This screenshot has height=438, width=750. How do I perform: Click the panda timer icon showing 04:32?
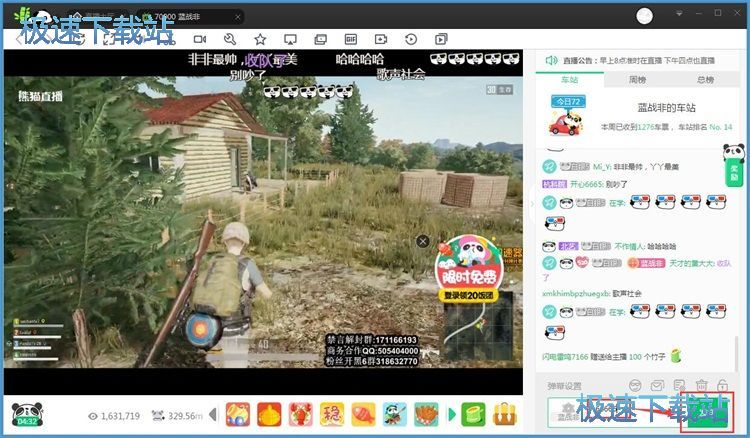coord(27,414)
